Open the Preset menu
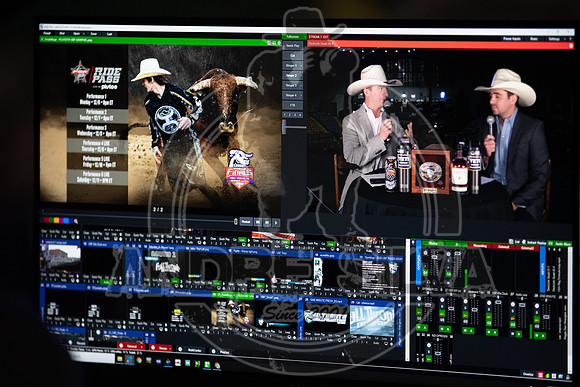Viewport: 580px width, 387px height. click(47, 33)
